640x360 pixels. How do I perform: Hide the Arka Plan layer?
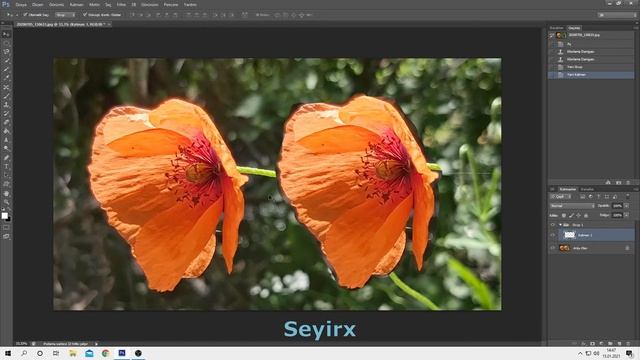point(552,248)
